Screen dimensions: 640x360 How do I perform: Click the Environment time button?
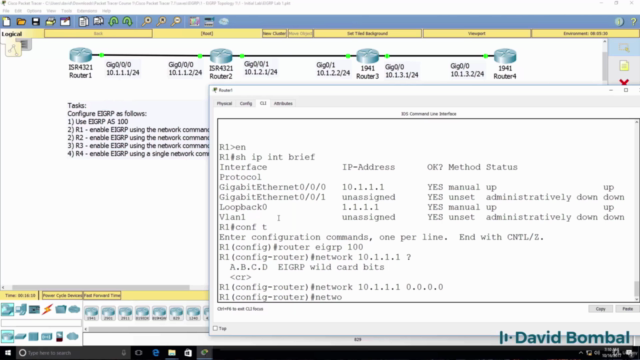point(585,33)
